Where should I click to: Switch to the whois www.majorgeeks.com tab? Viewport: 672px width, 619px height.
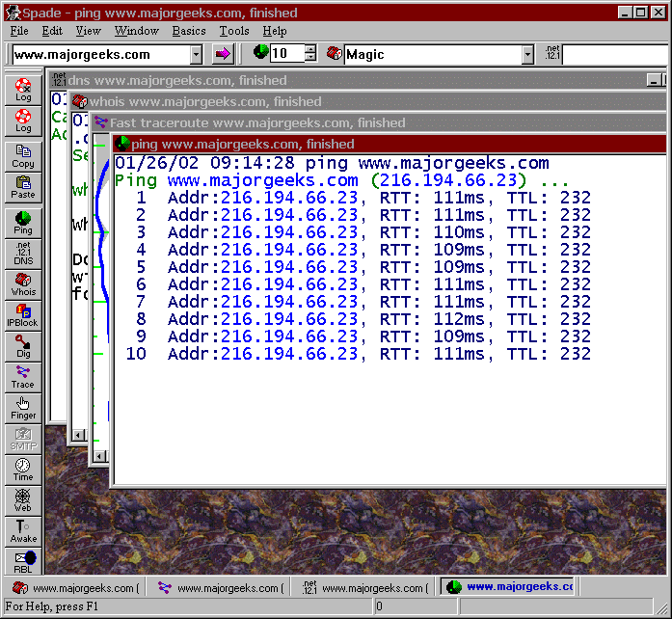(75, 588)
